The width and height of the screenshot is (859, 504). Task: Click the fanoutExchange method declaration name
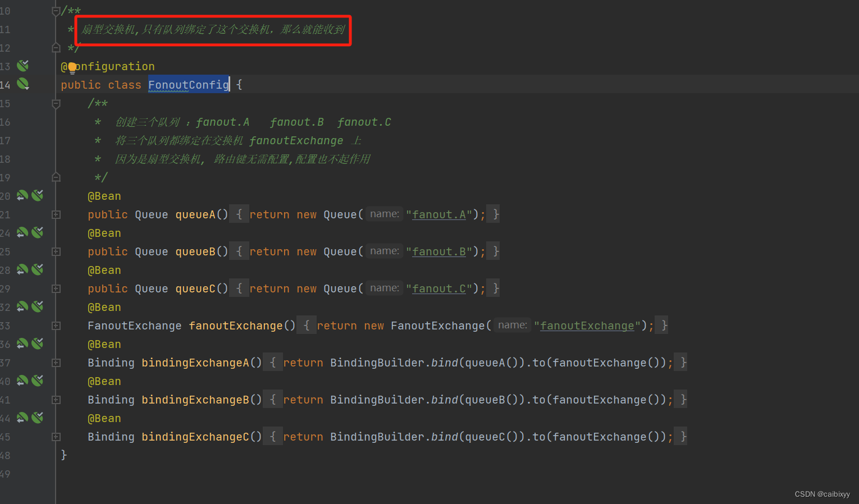click(236, 326)
